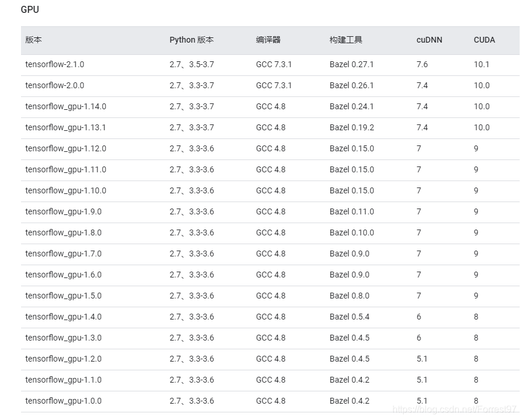The width and height of the screenshot is (522, 420).
Task: Click CUDA 10.1 cell
Action: pos(481,64)
